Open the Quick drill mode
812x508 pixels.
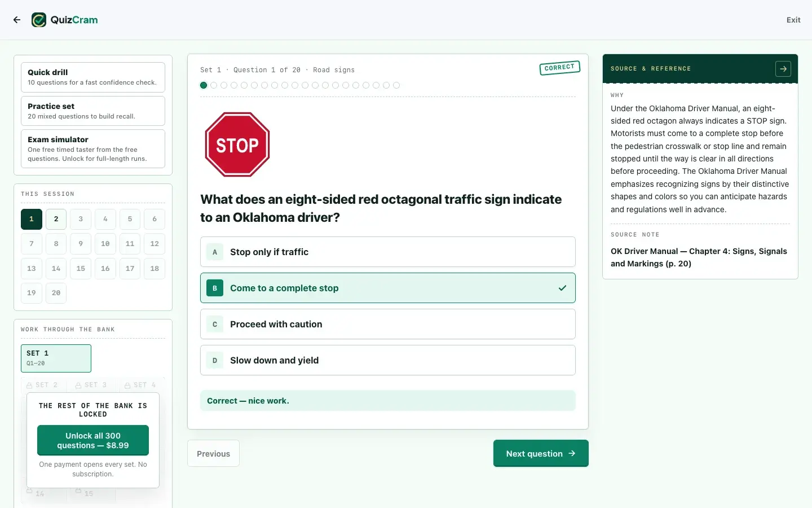[x=93, y=77]
